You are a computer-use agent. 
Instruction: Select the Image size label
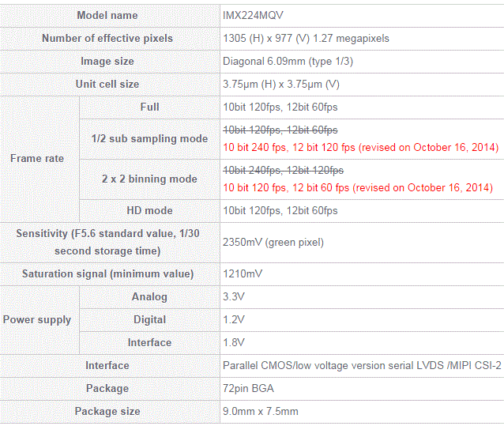107,61
